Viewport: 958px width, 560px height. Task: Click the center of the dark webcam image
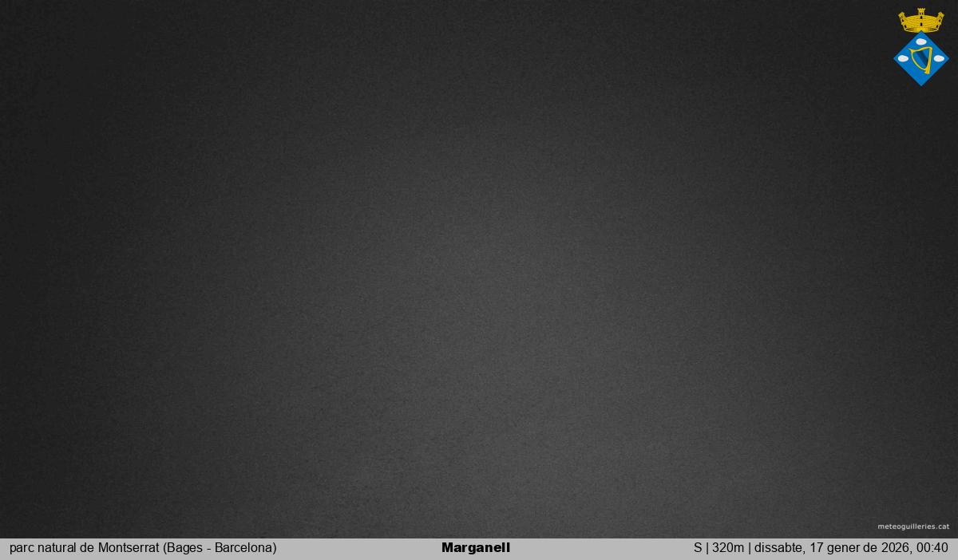(479, 269)
